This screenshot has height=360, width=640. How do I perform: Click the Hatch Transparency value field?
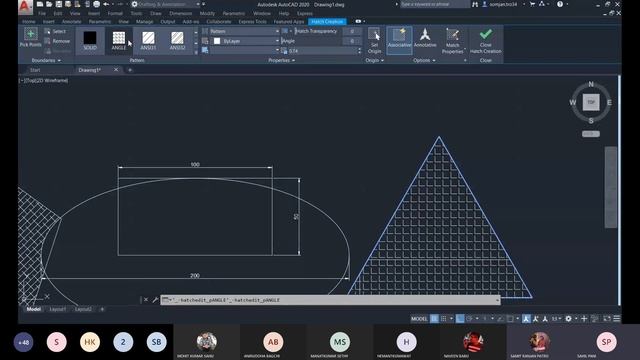(x=352, y=31)
